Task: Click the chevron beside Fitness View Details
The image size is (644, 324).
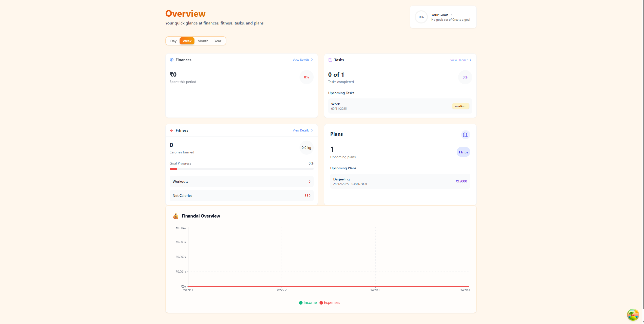Action: click(312, 130)
